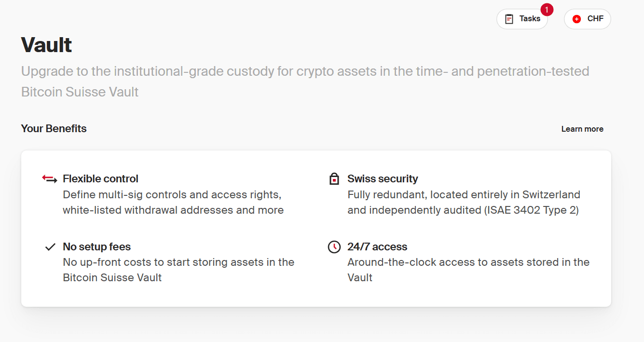Click the Flexible control benefit title
Image resolution: width=644 pixels, height=342 pixels.
100,179
